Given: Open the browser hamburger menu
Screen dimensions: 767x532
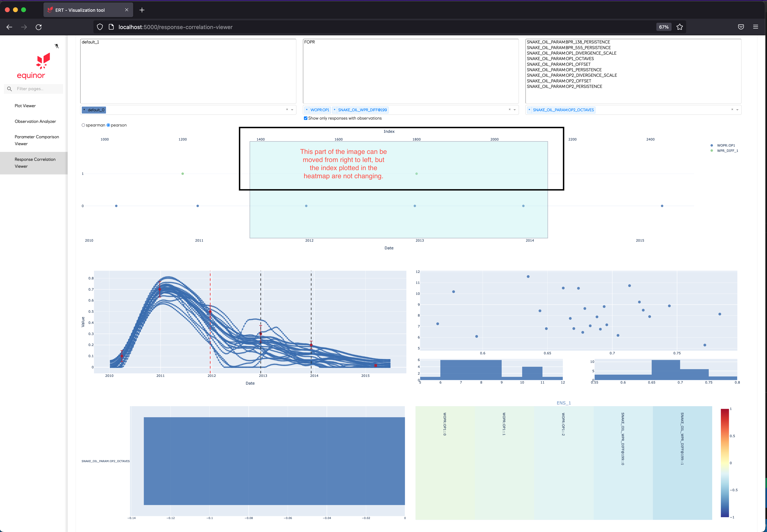Looking at the screenshot, I should point(756,27).
